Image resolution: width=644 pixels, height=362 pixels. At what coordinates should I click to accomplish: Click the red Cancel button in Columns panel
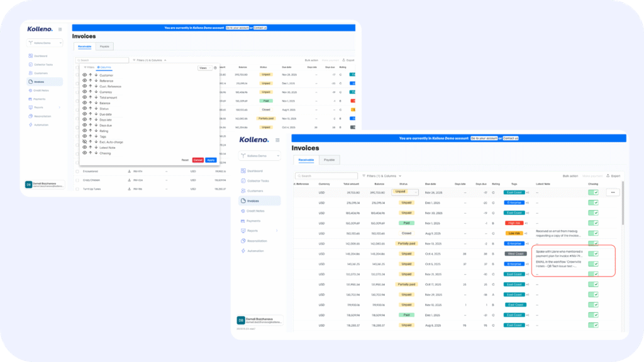pyautogui.click(x=198, y=160)
